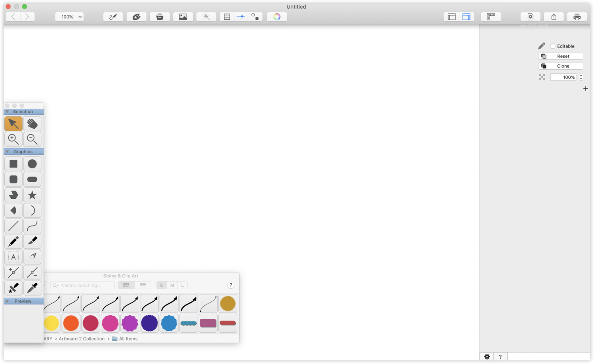
Task: Open the clip art box toolbar icon
Action: (160, 17)
